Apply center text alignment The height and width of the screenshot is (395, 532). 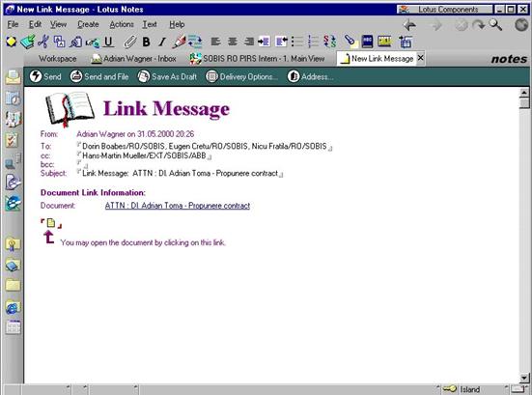[232, 42]
